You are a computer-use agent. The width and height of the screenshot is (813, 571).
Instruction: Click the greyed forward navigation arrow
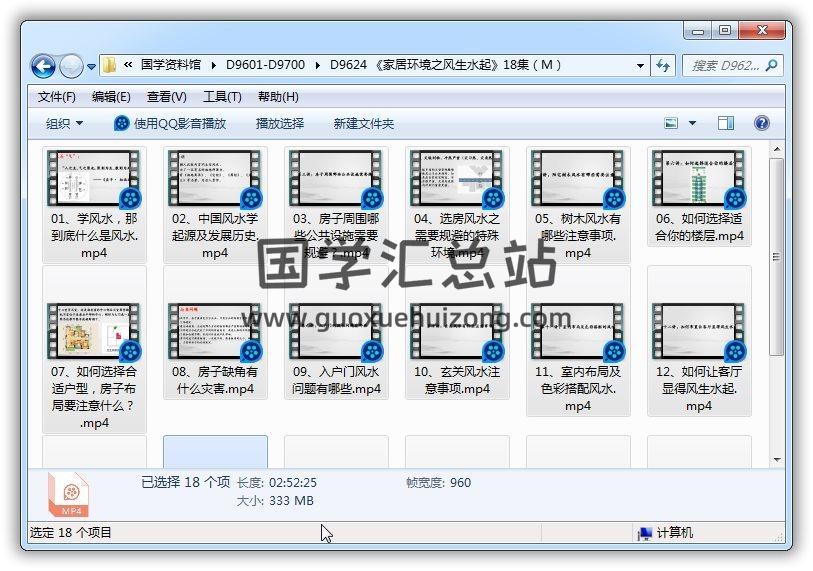[x=71, y=66]
